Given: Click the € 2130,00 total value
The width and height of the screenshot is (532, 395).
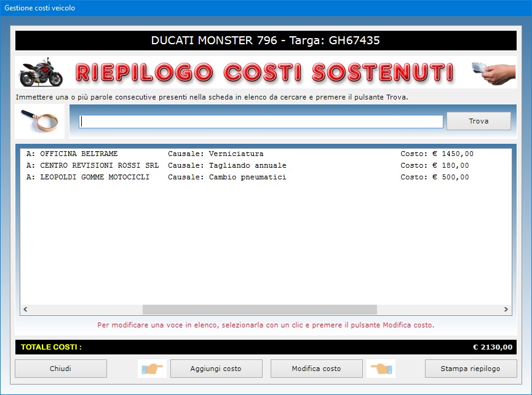Looking at the screenshot, I should (x=493, y=347).
